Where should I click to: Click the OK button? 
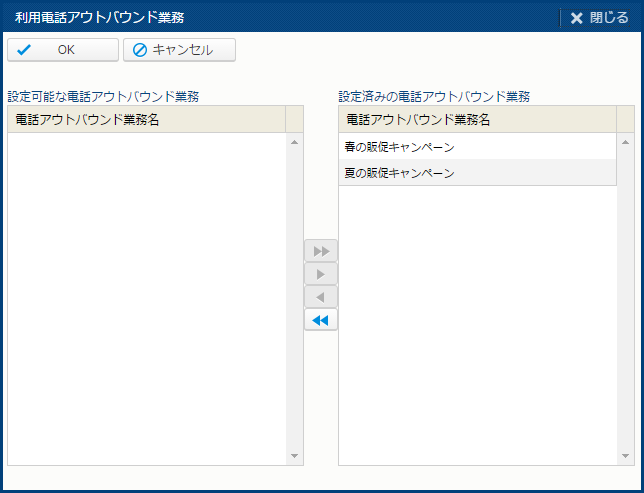(x=62, y=50)
